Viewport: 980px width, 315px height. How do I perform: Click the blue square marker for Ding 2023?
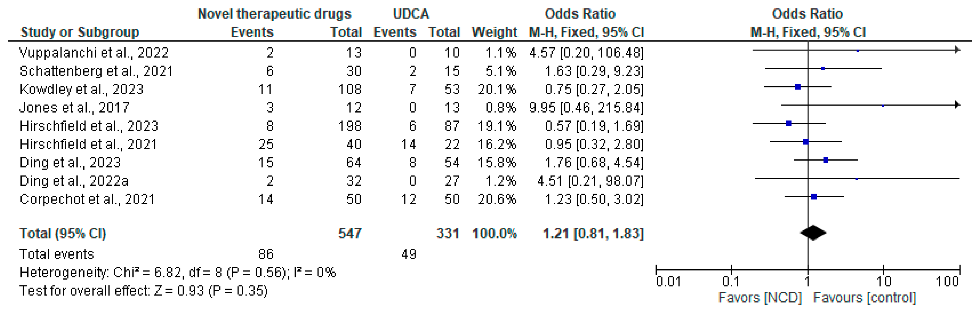[x=826, y=160]
